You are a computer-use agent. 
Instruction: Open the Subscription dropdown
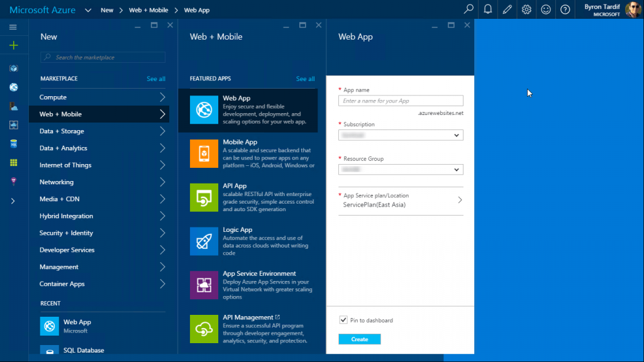tap(401, 135)
